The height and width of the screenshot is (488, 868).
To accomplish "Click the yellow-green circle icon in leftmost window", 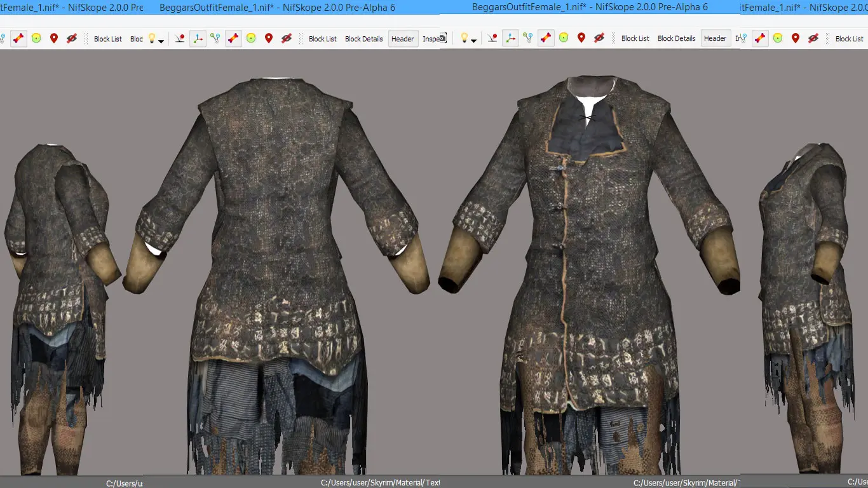I will 36,39.
